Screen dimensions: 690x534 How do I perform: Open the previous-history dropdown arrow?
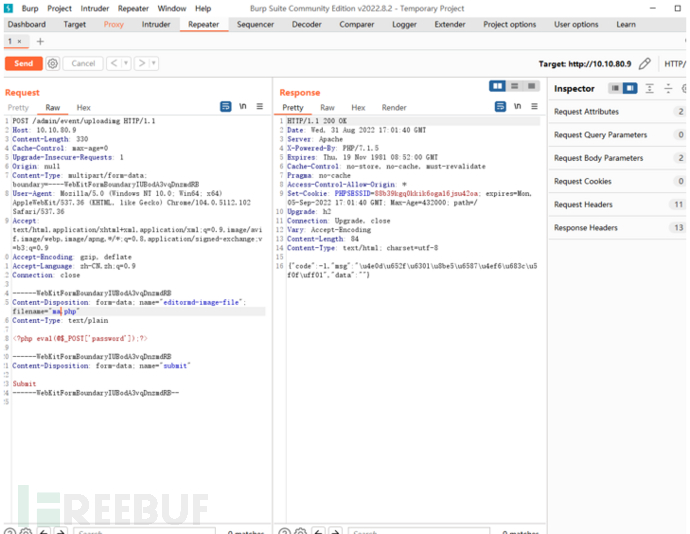pyautogui.click(x=126, y=63)
